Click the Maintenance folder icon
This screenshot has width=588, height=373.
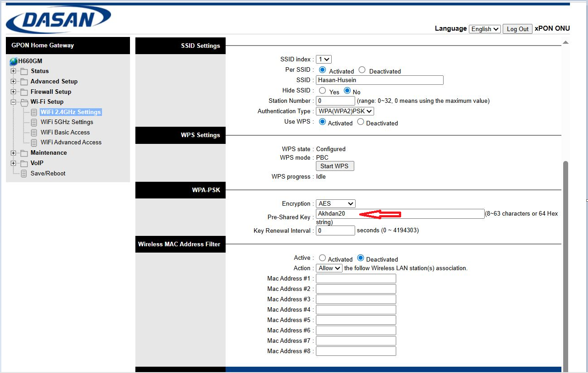tap(24, 152)
